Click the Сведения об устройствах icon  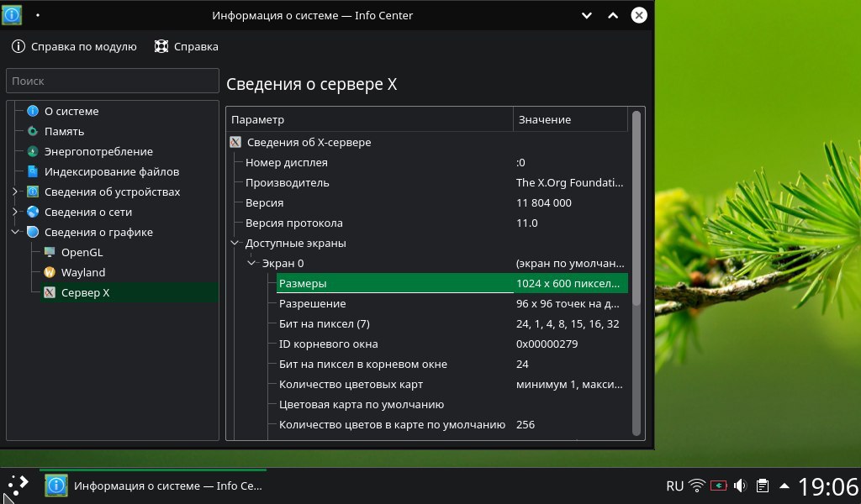(33, 192)
